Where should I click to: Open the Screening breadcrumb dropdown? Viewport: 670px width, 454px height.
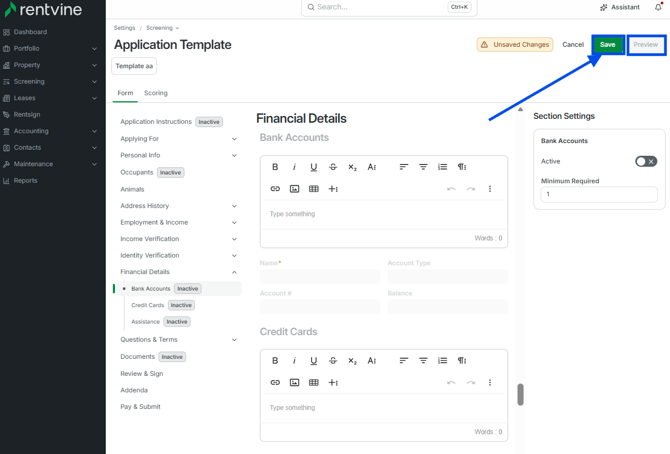162,28
